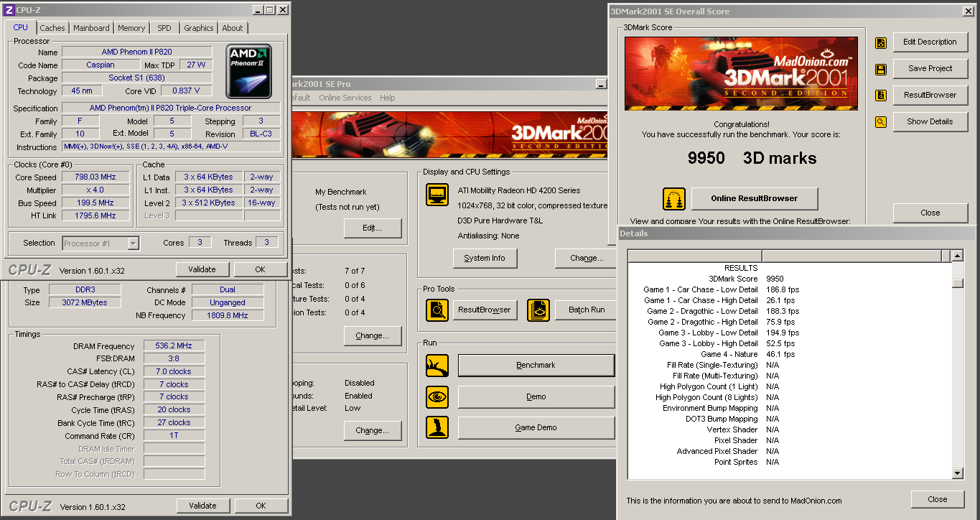Click Change... in Display and CPU Settings

[587, 258]
